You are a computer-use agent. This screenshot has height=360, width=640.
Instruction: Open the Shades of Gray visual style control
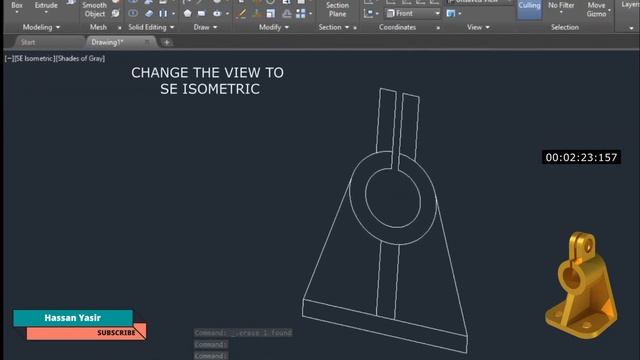click(x=80, y=59)
